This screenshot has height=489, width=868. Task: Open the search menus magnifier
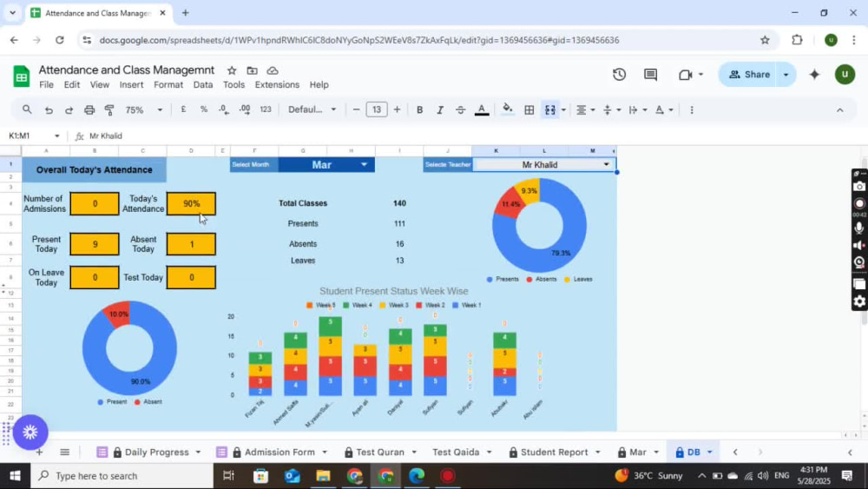click(27, 109)
